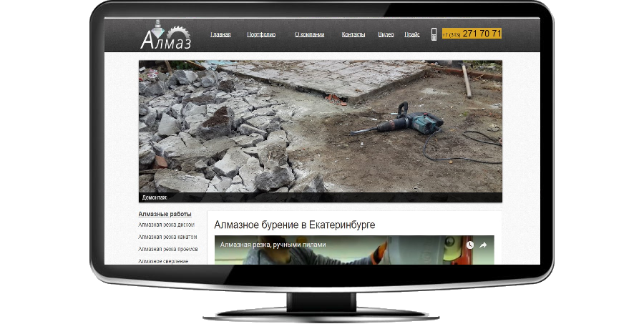
Task: Open the Алмазные работы sidebar heading
Action: click(x=165, y=214)
